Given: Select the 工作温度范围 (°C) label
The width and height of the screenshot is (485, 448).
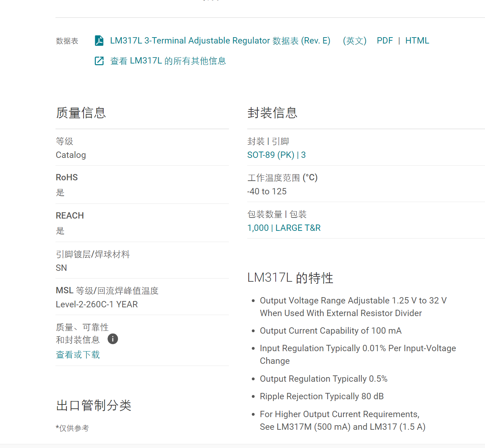Looking at the screenshot, I should tap(282, 178).
